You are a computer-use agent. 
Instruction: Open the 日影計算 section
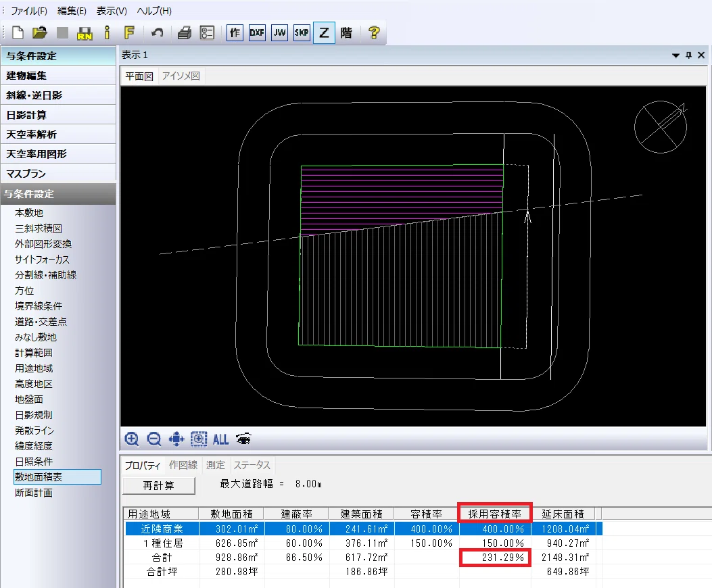click(58, 115)
